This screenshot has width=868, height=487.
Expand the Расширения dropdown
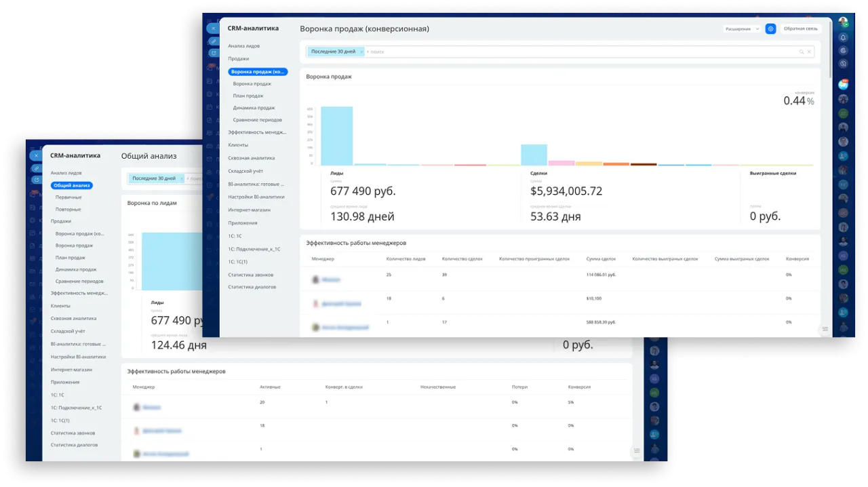[x=742, y=29]
